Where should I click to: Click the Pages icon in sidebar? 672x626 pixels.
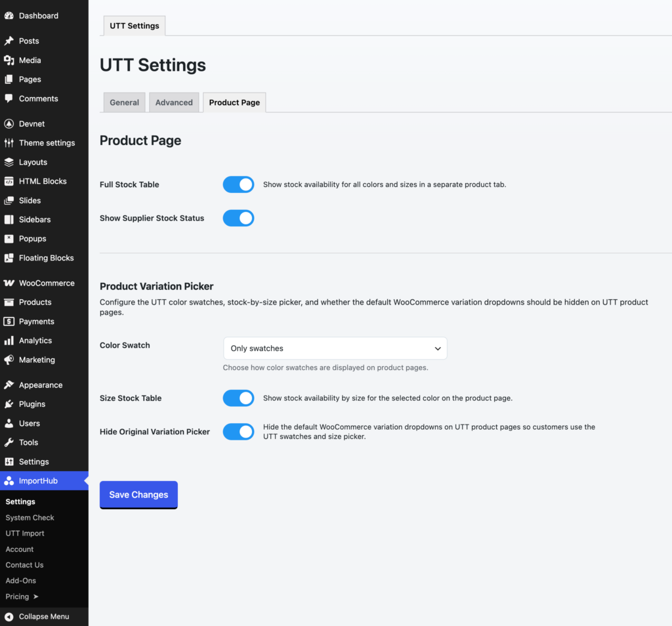coord(9,79)
